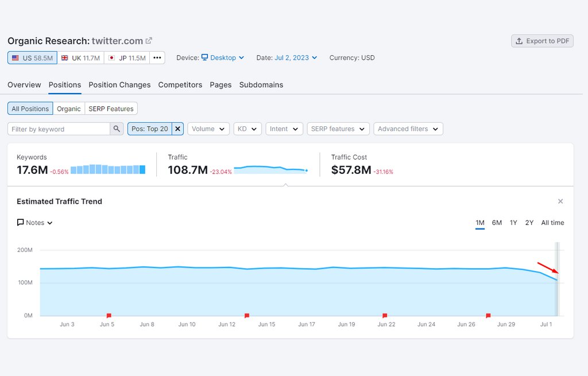Open the Position Changes tab
The width and height of the screenshot is (588, 376).
(x=119, y=85)
